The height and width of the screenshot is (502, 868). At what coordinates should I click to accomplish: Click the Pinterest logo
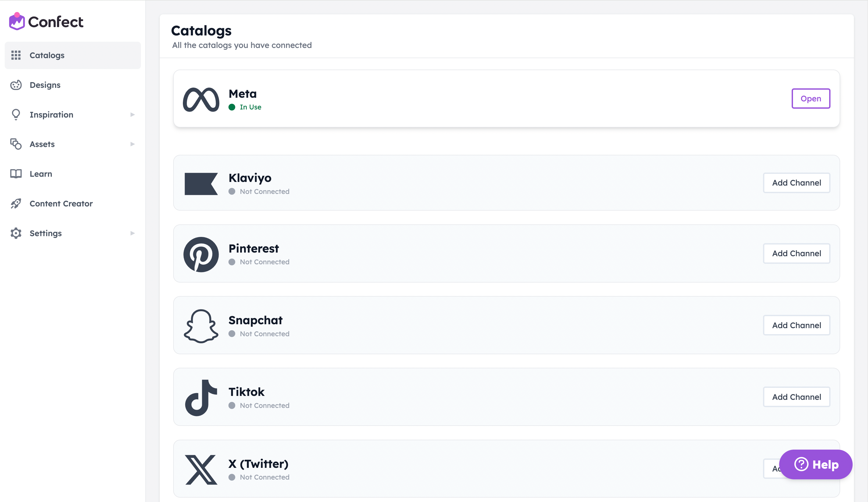coord(201,254)
